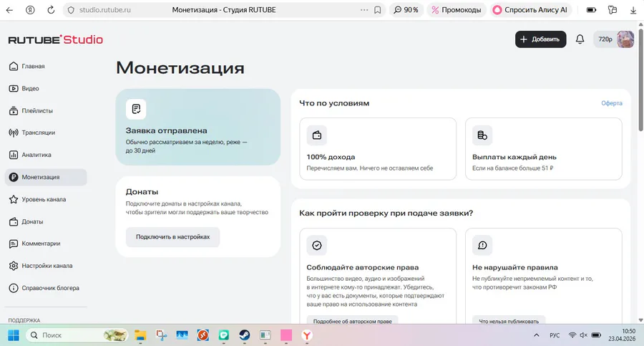The height and width of the screenshot is (346, 644).
Task: Open Yandex Browser taskbar icon
Action: coord(307,335)
